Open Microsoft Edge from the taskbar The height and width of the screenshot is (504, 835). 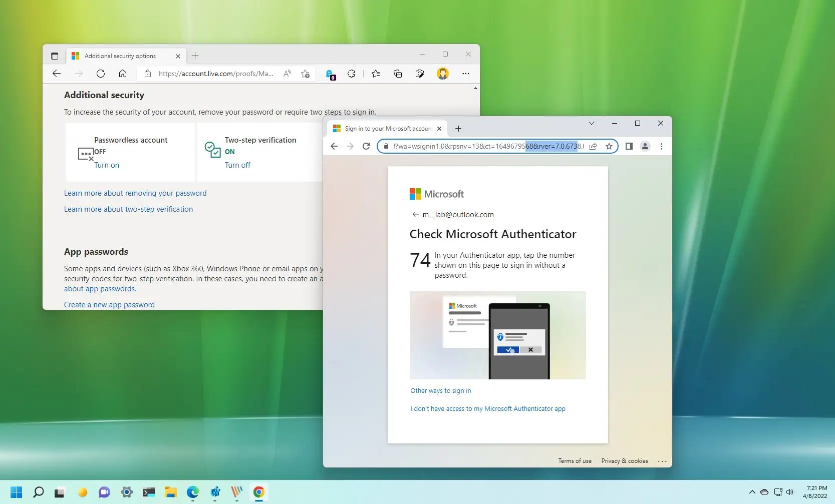point(192,492)
